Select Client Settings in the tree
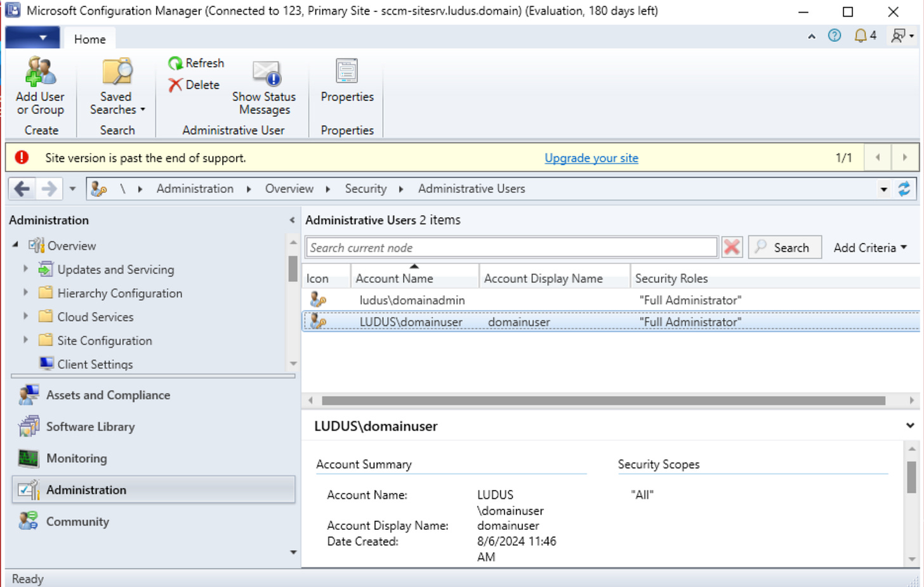924x587 pixels. pyautogui.click(x=95, y=364)
